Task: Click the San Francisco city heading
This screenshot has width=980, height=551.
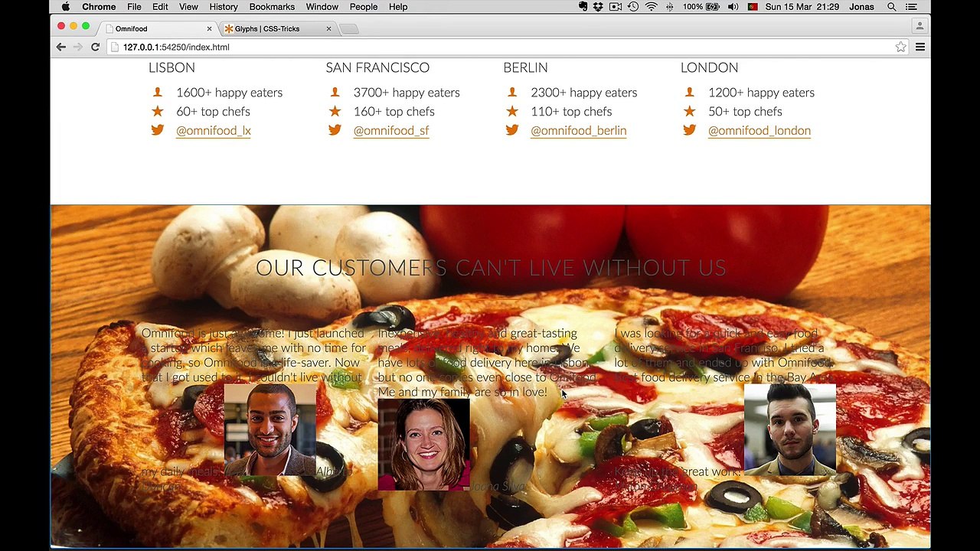Action: tap(377, 68)
